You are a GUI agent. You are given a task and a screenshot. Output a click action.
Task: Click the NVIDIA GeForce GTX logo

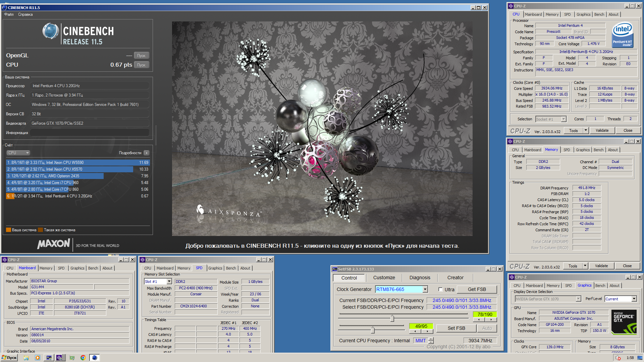click(x=624, y=322)
